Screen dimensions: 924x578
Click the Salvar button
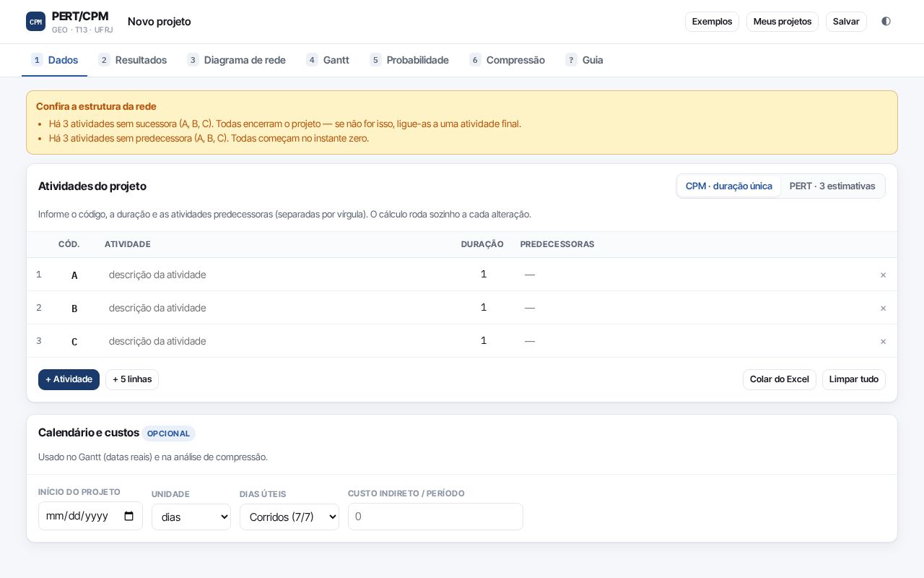tap(846, 22)
